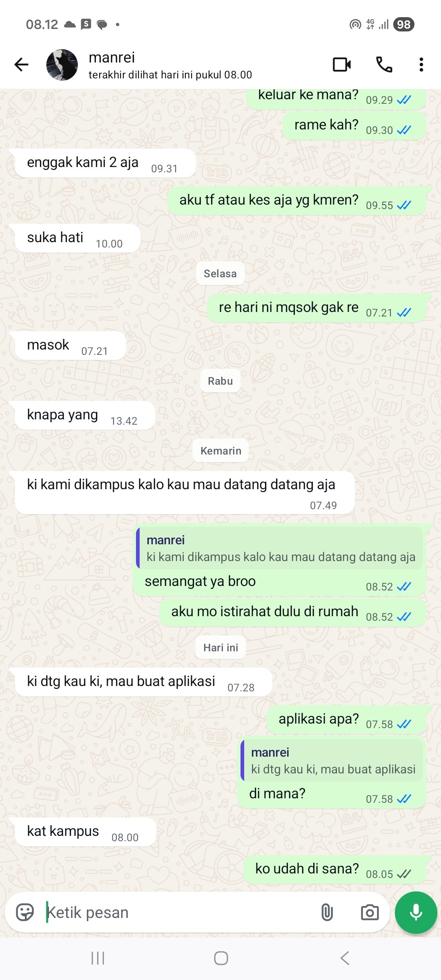441x980 pixels.
Task: Open Android recent apps navigation button
Action: point(98,958)
